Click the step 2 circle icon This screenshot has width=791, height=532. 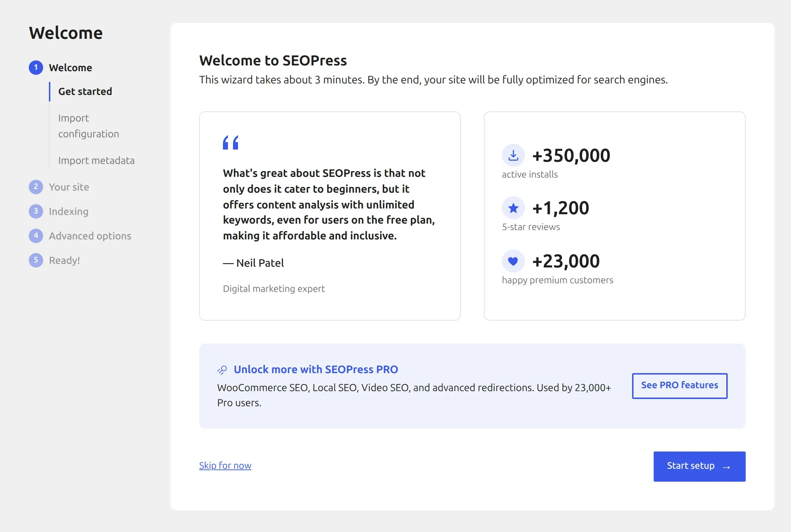pos(36,187)
